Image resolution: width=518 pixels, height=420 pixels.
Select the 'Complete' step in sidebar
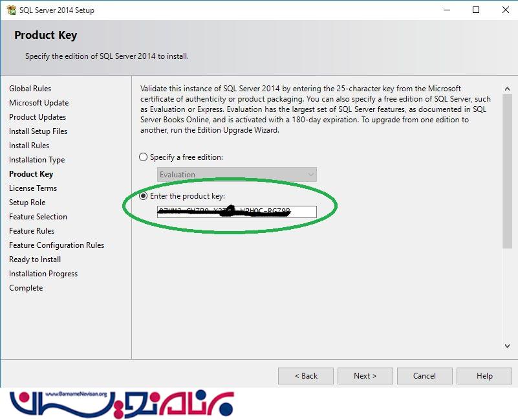coord(26,288)
